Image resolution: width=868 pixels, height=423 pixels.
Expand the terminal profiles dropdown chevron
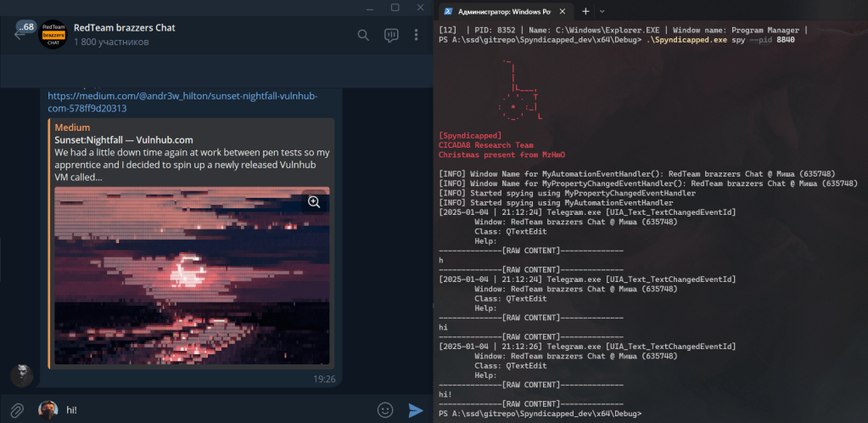coord(602,12)
